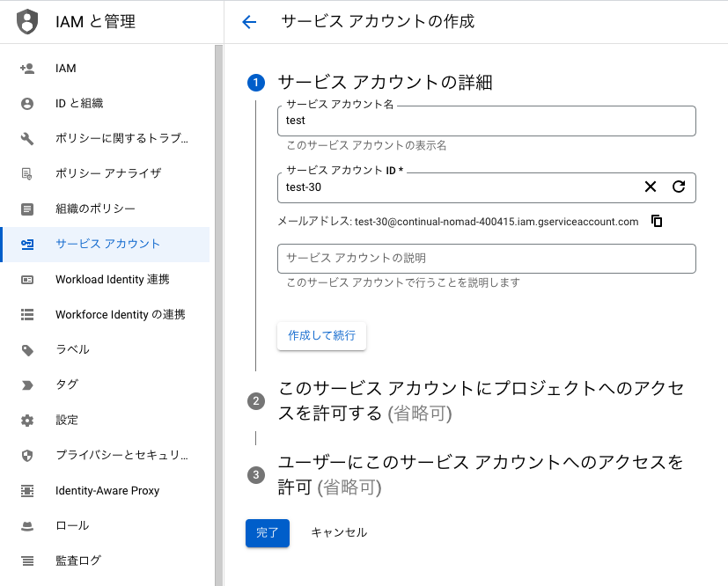Viewport: 728px width, 586px height.
Task: Click the サービス アカウントの詳細 step heading
Action: [x=385, y=83]
